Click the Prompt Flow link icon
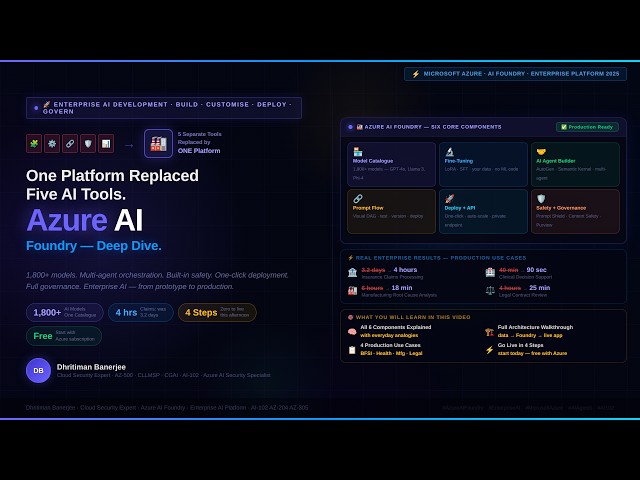Screen dimensions: 640x480 click(358, 199)
